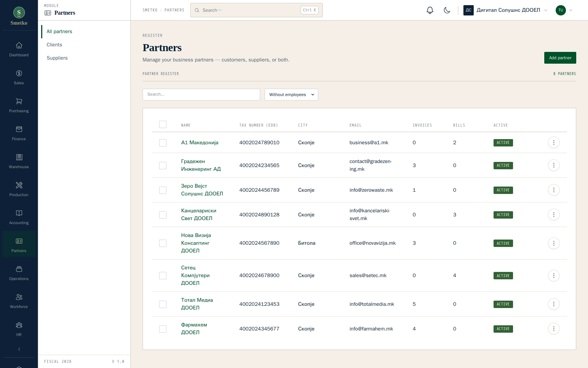The image size is (588, 368).
Task: Open the Production tools module
Action: [19, 190]
